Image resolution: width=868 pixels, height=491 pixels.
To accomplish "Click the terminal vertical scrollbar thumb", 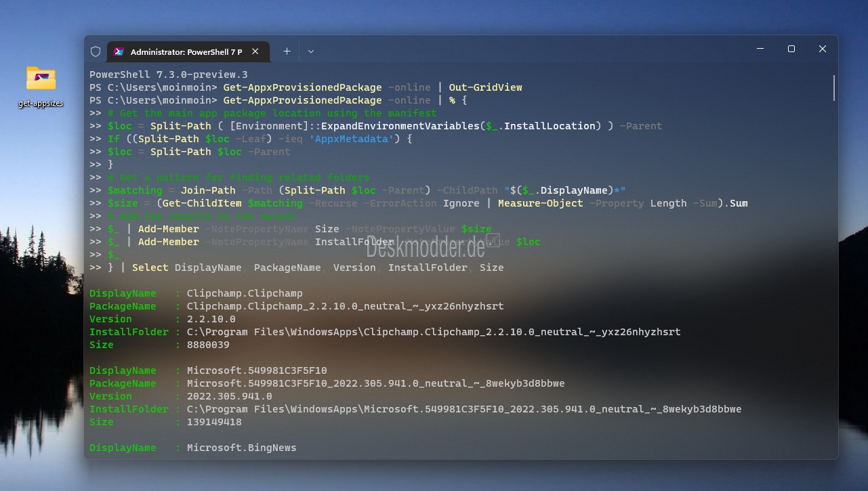I will tap(833, 88).
